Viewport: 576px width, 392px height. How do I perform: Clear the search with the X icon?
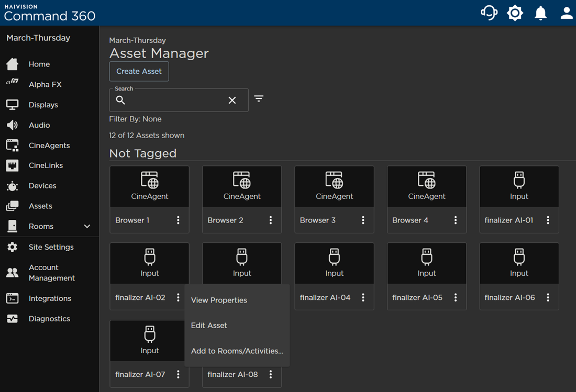pyautogui.click(x=232, y=100)
